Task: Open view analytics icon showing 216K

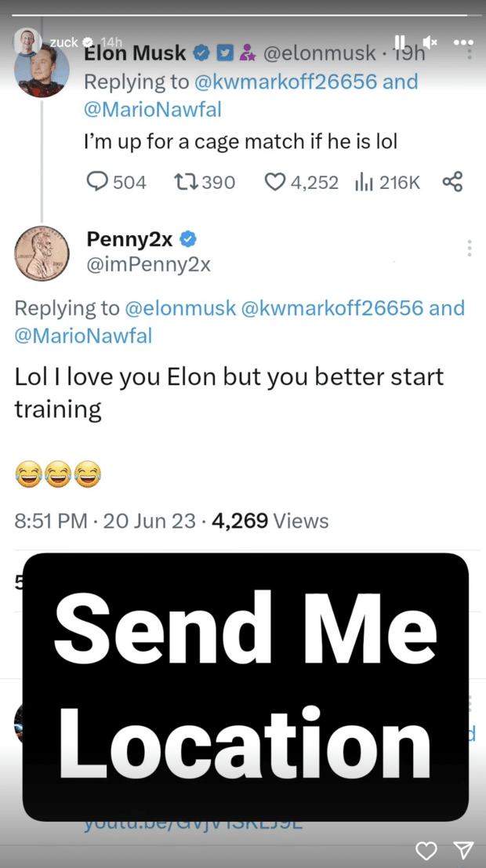Action: click(364, 182)
